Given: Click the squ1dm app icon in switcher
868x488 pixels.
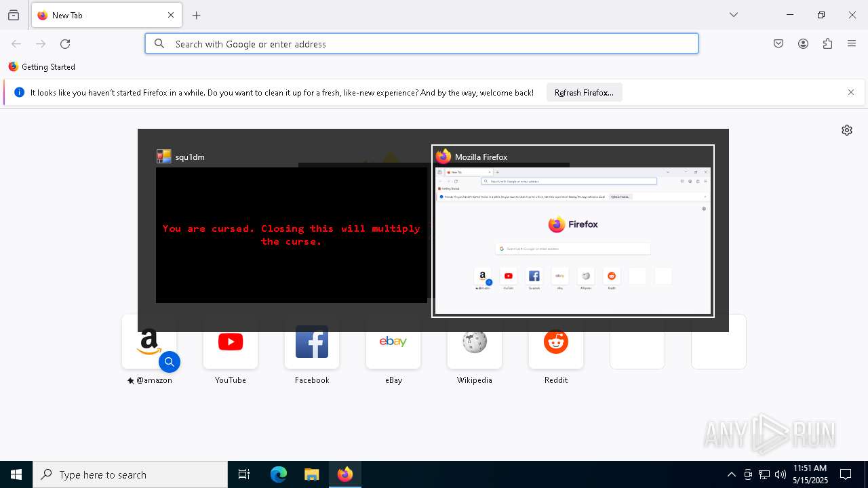Looking at the screenshot, I should tap(164, 157).
